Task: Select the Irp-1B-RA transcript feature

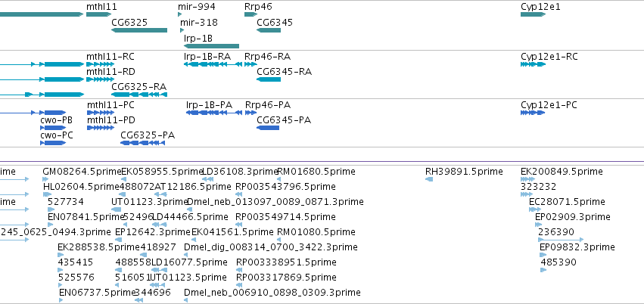Action: click(x=213, y=64)
